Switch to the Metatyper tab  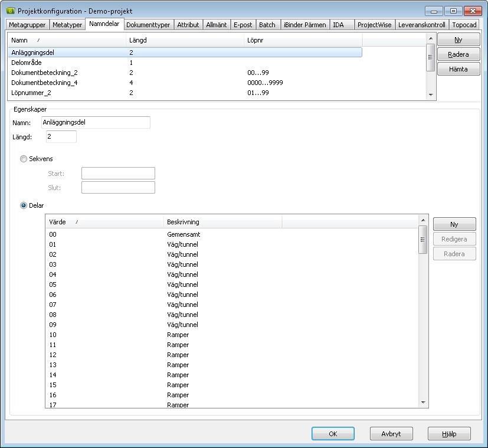(67, 25)
